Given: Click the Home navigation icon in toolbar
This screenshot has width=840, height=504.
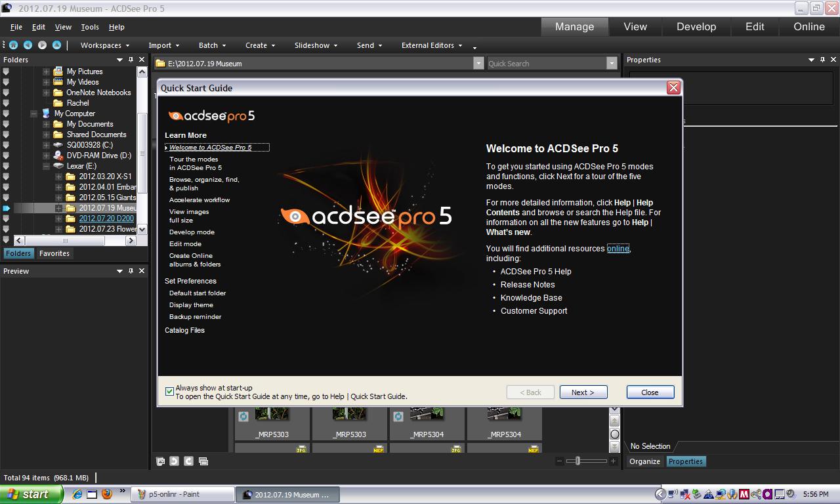Looking at the screenshot, I should tap(13, 45).
